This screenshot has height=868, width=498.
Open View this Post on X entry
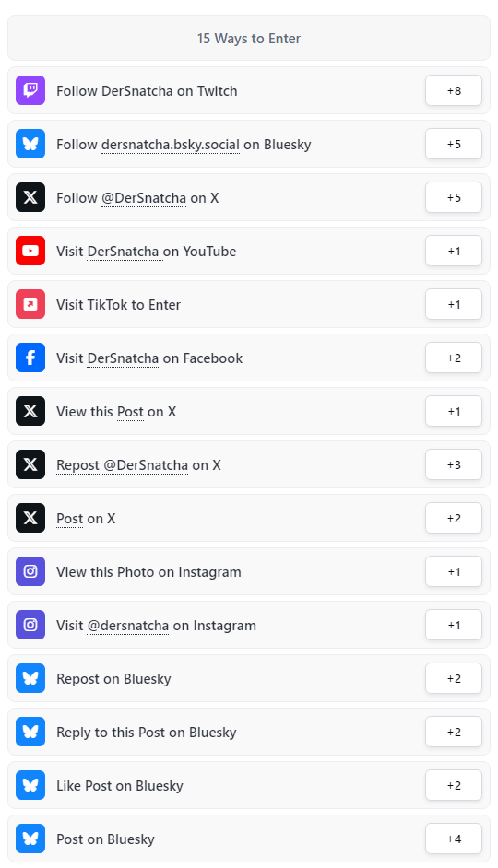[x=249, y=411]
